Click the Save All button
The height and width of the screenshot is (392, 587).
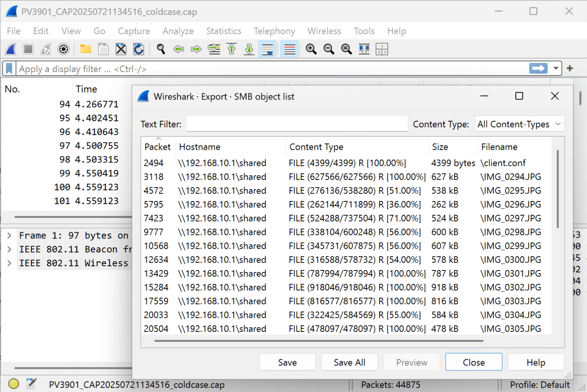[349, 362]
